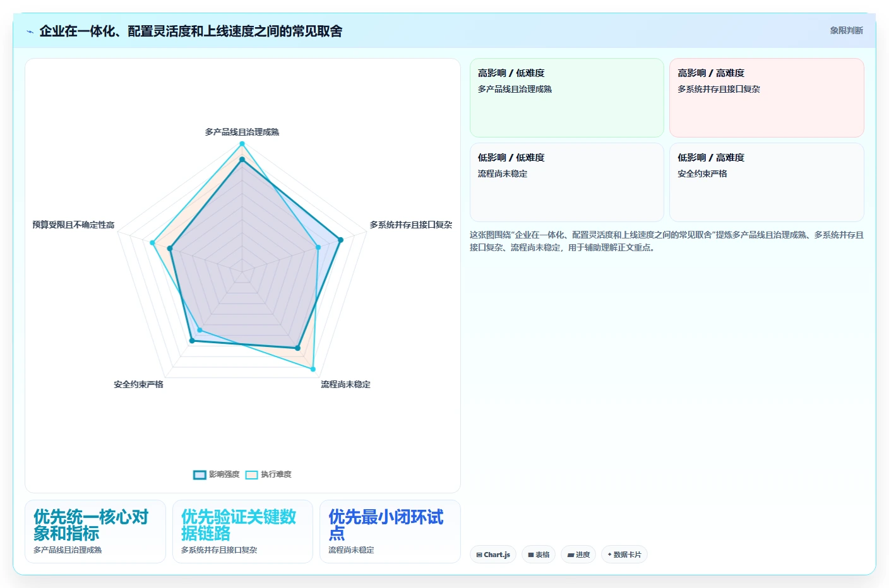Click the 优先最小闭环试点 card
889x588 pixels.
pos(390,531)
